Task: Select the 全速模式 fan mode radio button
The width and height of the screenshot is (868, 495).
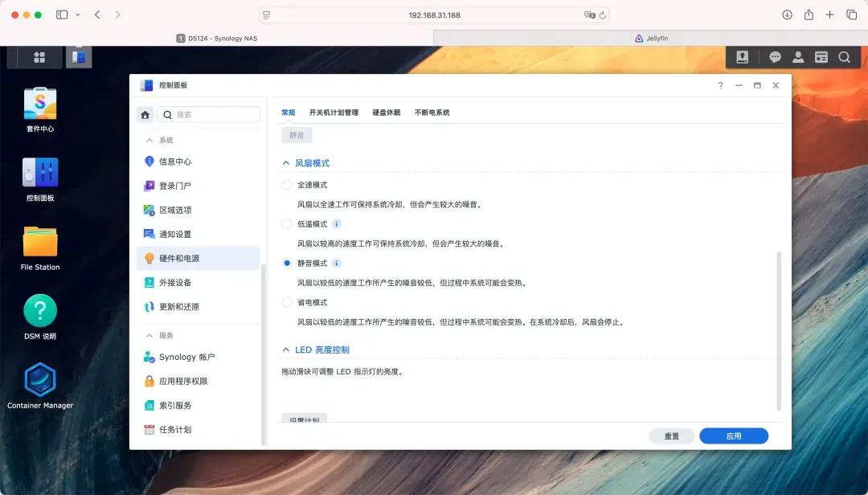Action: pos(288,185)
